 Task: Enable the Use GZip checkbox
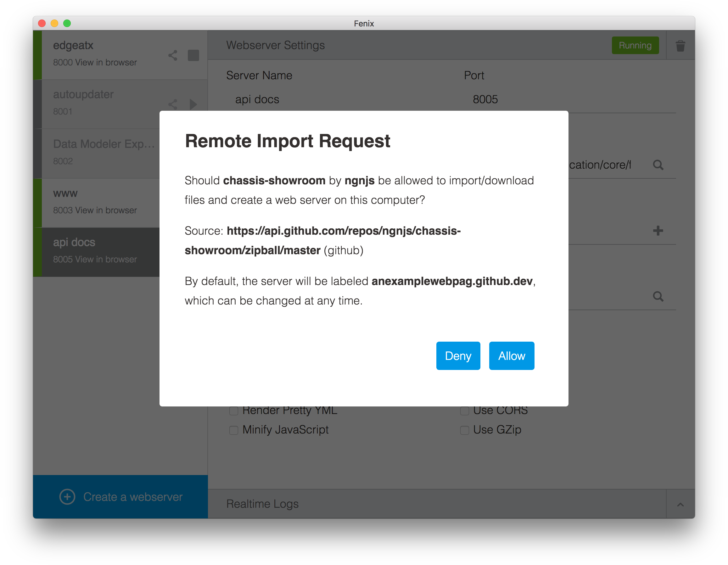click(464, 430)
